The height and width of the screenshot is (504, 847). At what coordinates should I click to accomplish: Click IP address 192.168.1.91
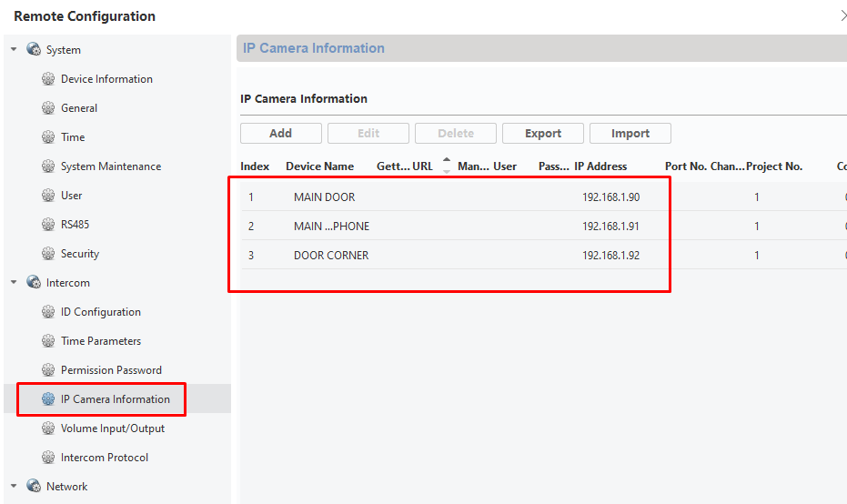pyautogui.click(x=610, y=227)
